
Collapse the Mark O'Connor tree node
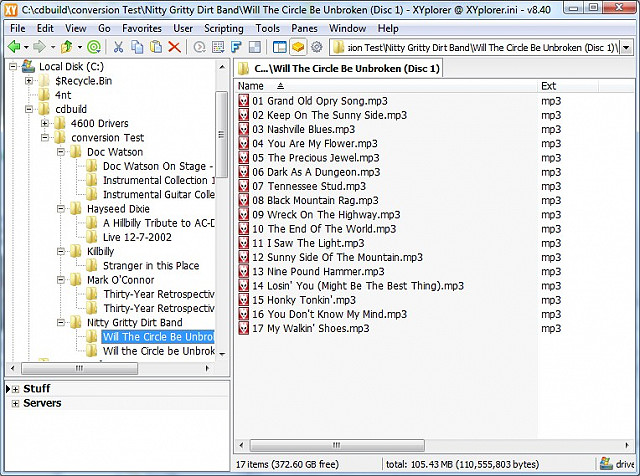60,280
